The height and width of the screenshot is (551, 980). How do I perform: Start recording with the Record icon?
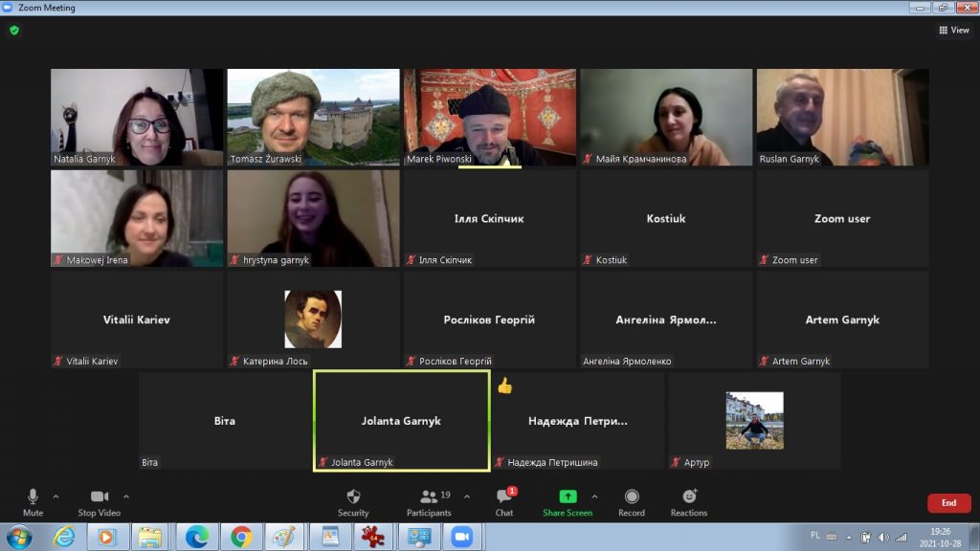tap(632, 496)
